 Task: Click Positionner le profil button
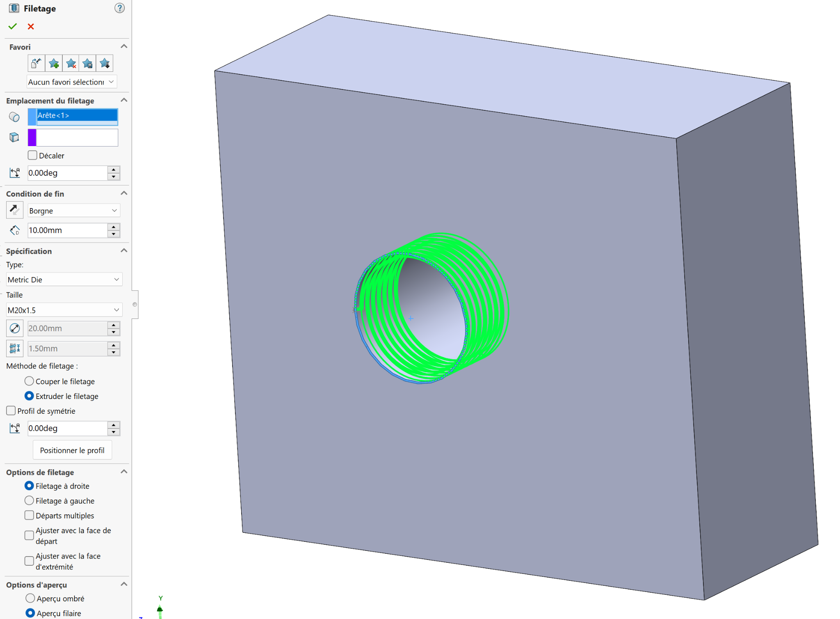(x=72, y=450)
